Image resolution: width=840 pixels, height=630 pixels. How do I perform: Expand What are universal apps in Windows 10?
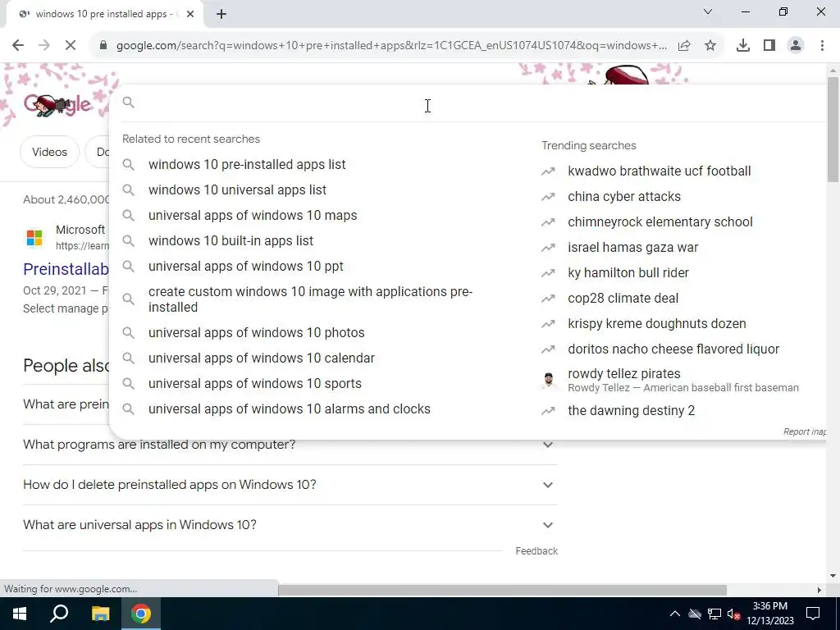click(290, 525)
